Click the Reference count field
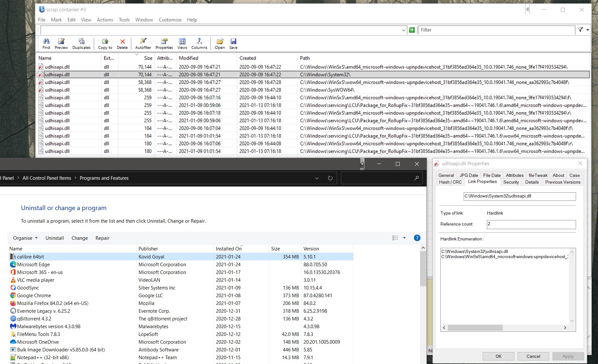Screen dimensions: 598x364 click(531, 224)
